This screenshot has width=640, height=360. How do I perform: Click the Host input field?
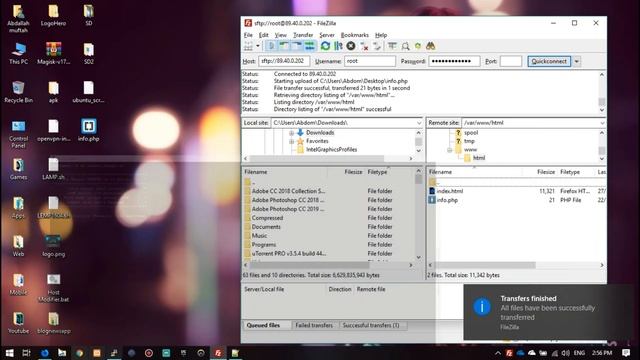coord(284,61)
